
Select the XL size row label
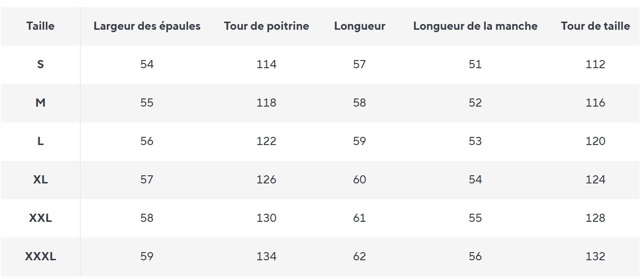pos(40,180)
